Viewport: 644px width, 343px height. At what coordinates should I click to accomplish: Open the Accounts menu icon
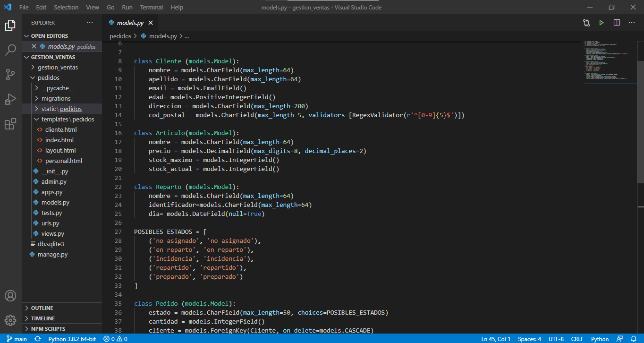(10, 296)
